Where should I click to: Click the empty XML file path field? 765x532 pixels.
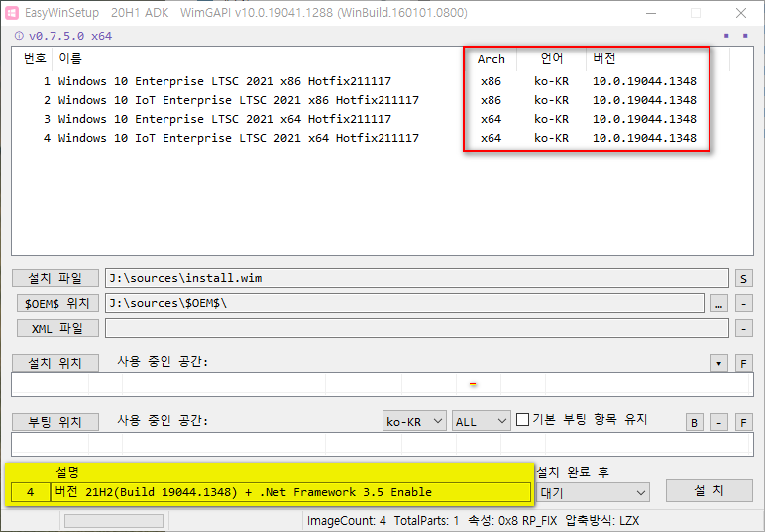pyautogui.click(x=417, y=328)
